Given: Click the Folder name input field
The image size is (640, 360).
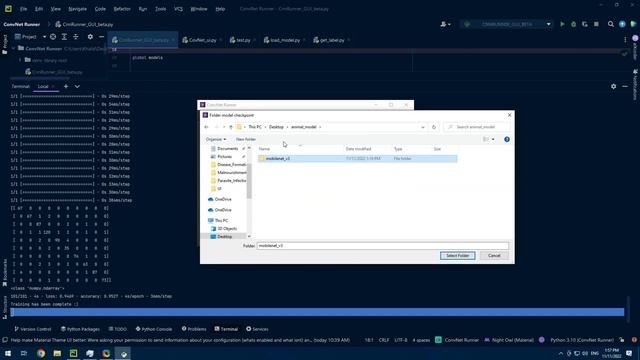Looking at the screenshot, I should 383,246.
